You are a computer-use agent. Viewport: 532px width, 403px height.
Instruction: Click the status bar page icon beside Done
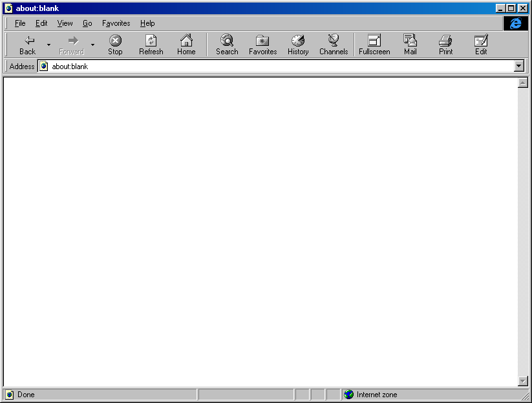[10, 395]
